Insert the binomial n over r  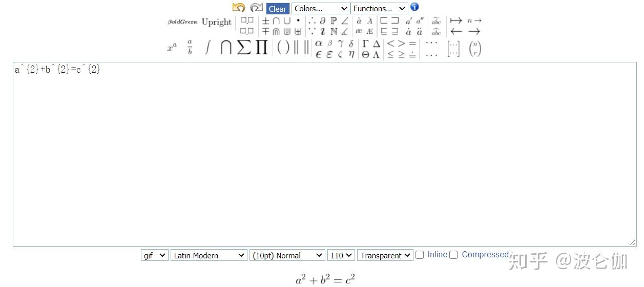coord(475,48)
